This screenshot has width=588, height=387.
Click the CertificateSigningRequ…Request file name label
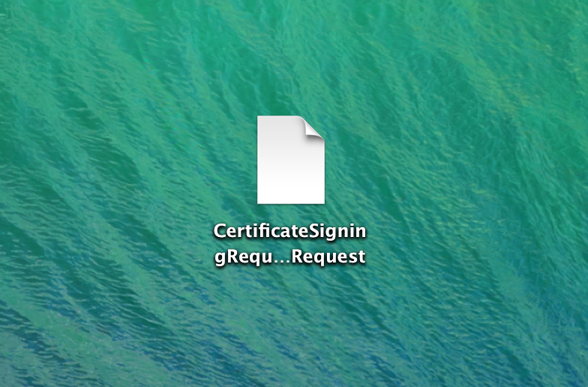289,244
